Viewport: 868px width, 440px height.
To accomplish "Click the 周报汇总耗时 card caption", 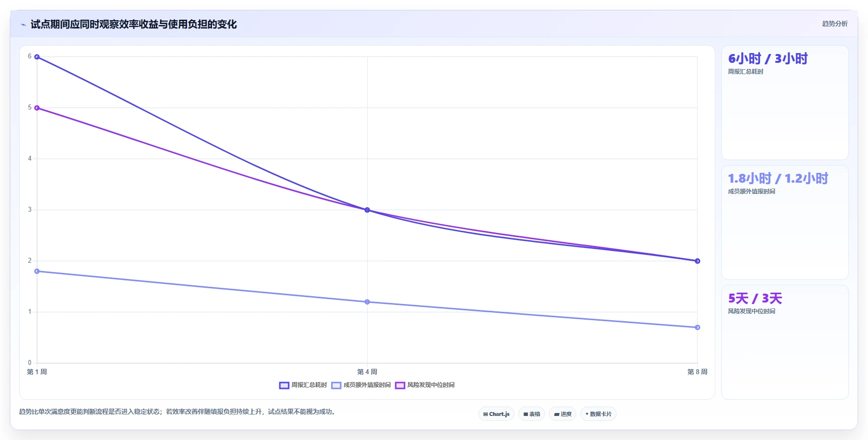I will coord(745,72).
